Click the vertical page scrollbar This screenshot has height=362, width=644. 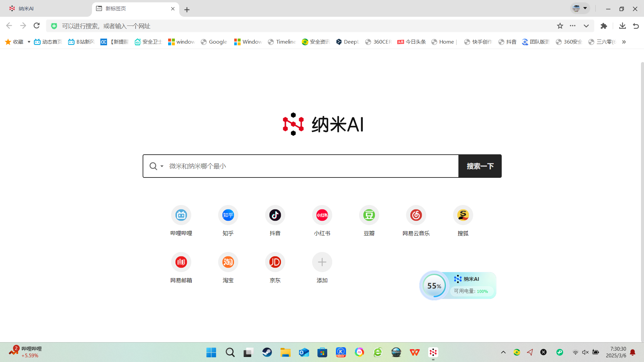[x=642, y=201]
